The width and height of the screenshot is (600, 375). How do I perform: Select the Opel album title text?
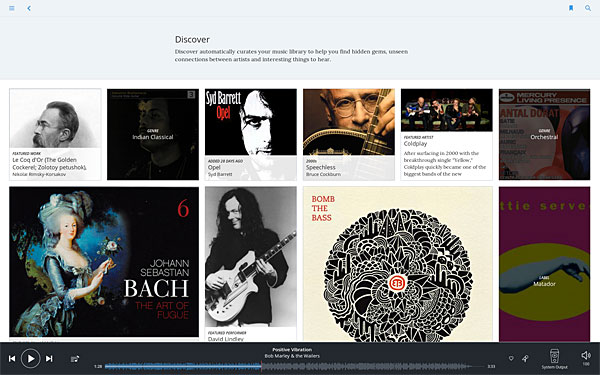pos(214,167)
